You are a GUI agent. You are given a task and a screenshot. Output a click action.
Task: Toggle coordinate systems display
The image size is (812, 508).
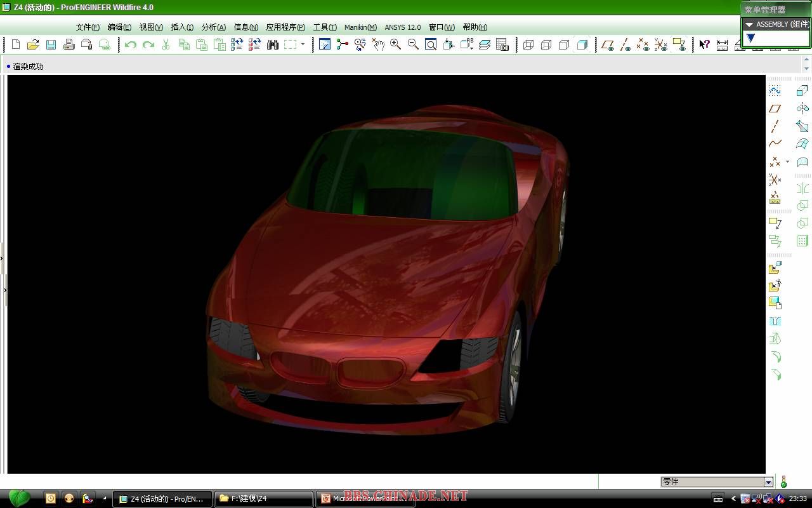click(661, 44)
